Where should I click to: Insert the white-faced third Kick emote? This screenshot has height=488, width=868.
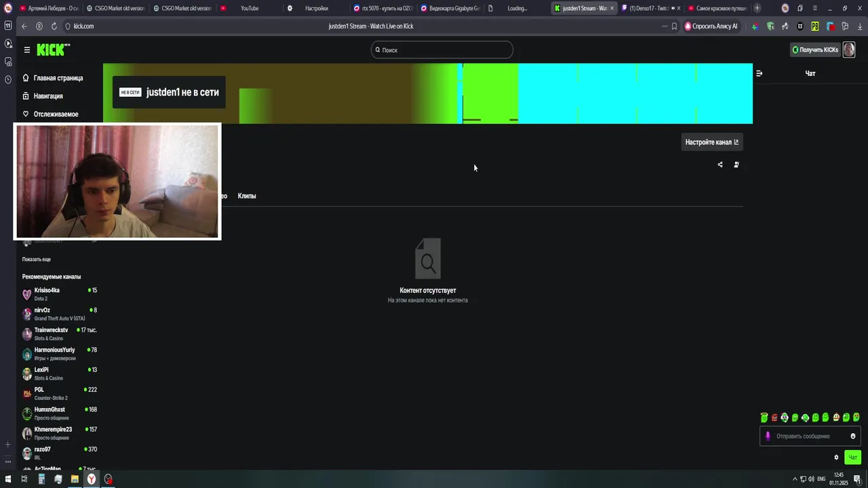[x=785, y=418]
